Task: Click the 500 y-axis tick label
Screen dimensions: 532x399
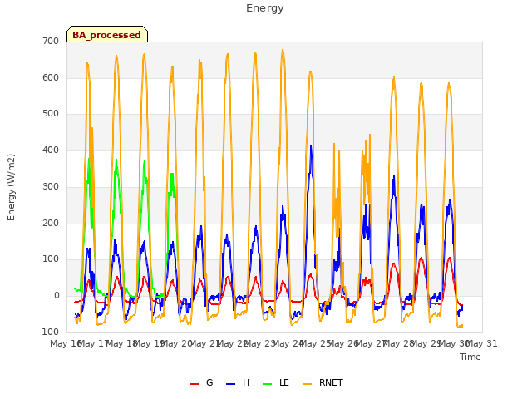Action: 51,114
